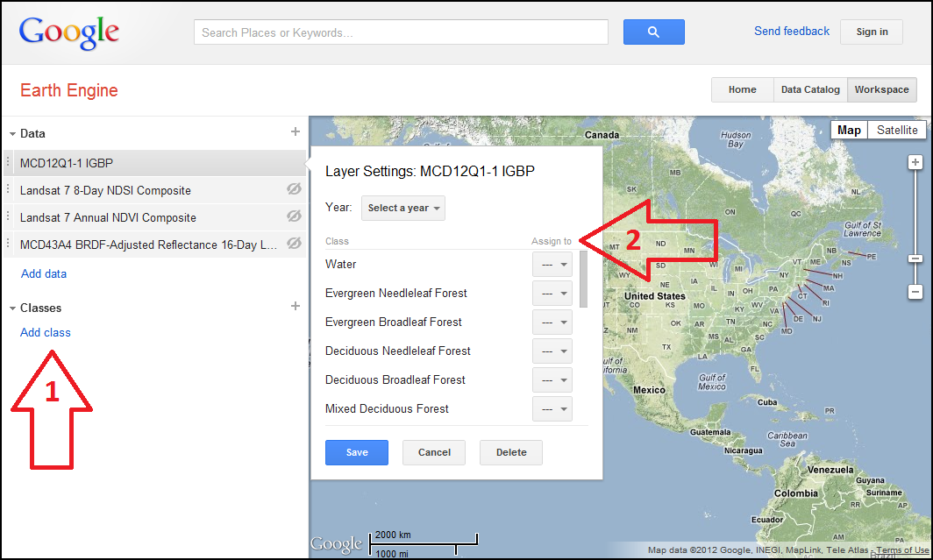Screen dimensions: 933x560
Task: Open Assign to dropdown for Evergreen Needleleaf Forest
Action: [x=552, y=293]
